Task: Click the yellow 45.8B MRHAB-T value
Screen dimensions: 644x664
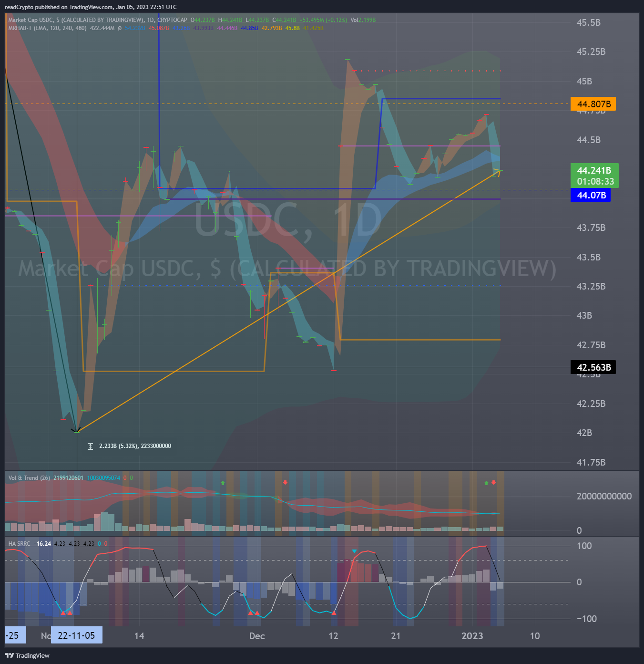Action: coord(293,28)
